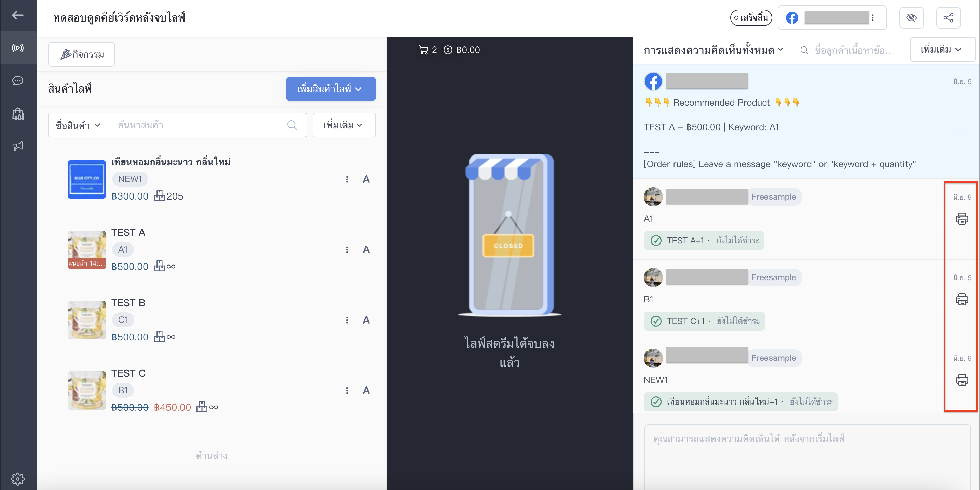The width and height of the screenshot is (980, 490).
Task: Click the C1 keyword tag on TEST B
Action: point(123,319)
